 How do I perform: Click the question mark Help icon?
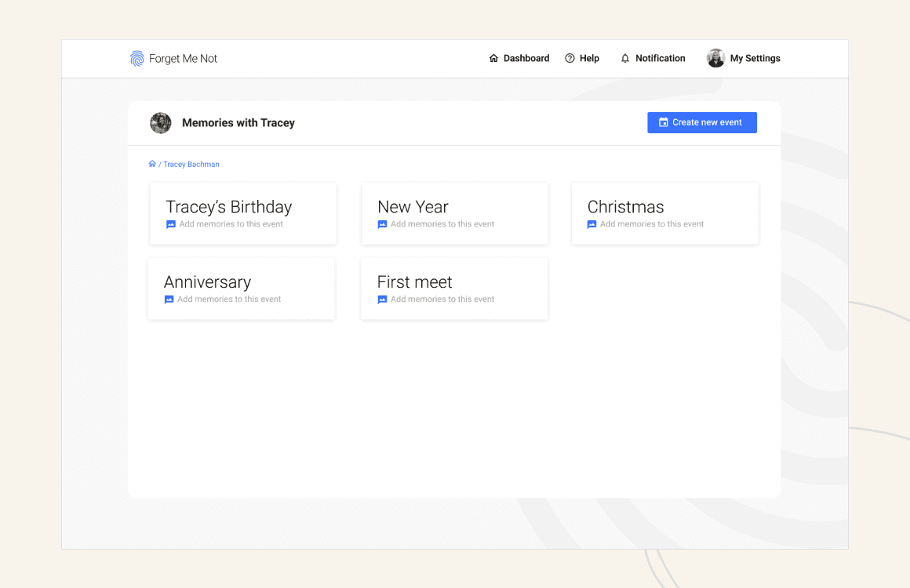point(570,59)
